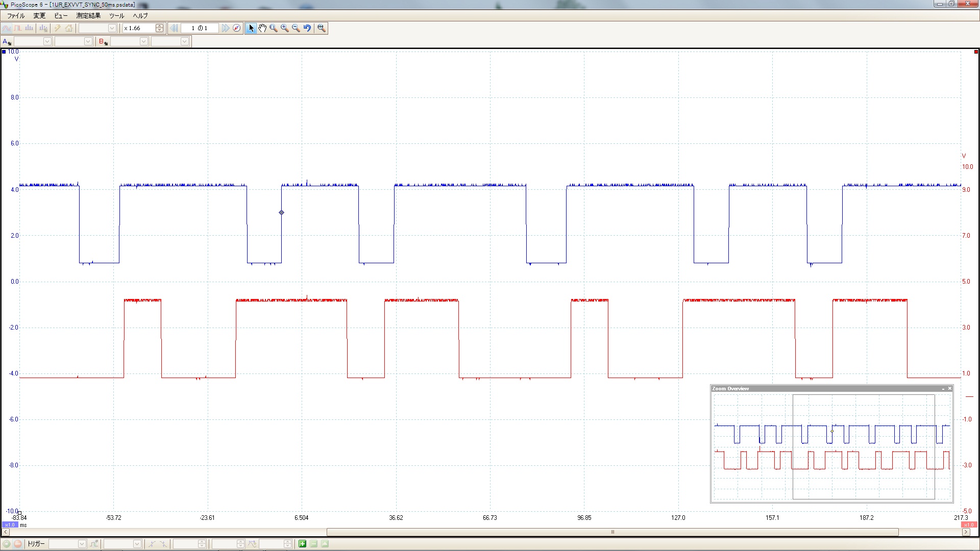Screen dimensions: 980x551
Task: Open the 変更 menu
Action: [x=39, y=16]
